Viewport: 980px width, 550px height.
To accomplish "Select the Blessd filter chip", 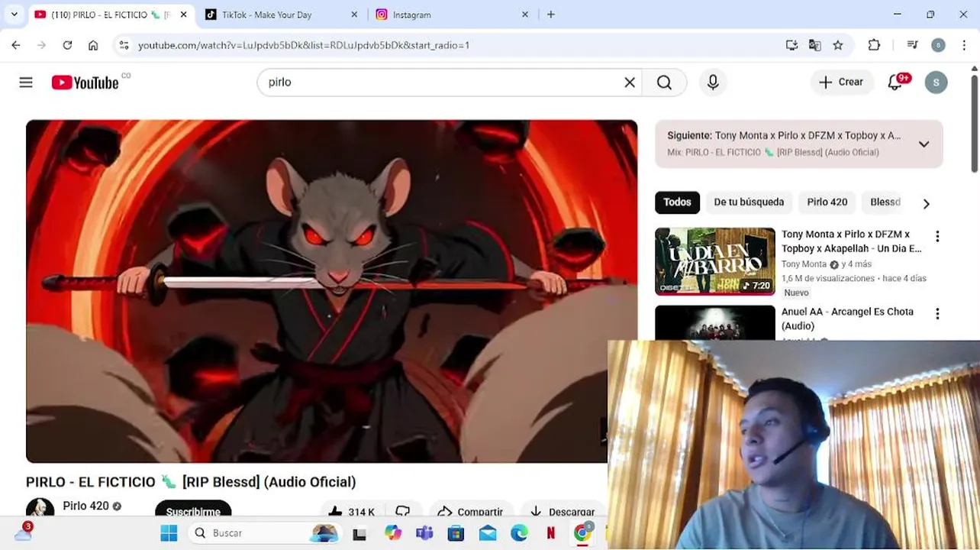I will pos(885,202).
